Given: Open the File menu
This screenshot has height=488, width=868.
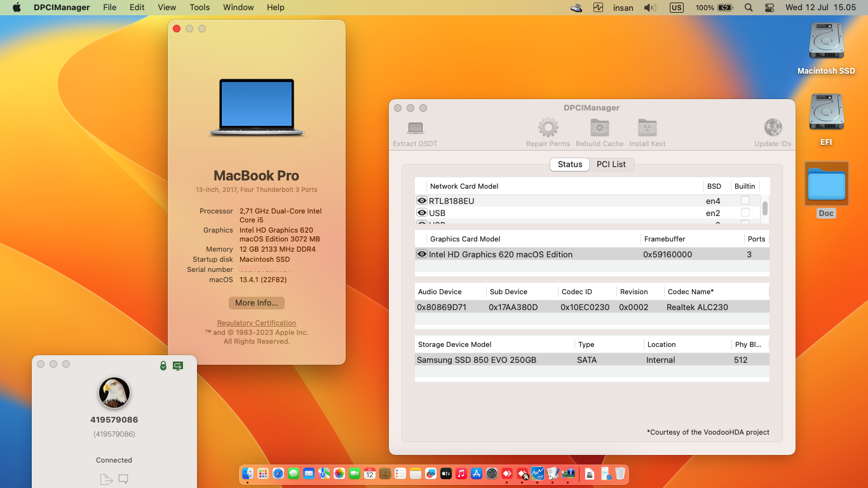Looking at the screenshot, I should pyautogui.click(x=110, y=8).
